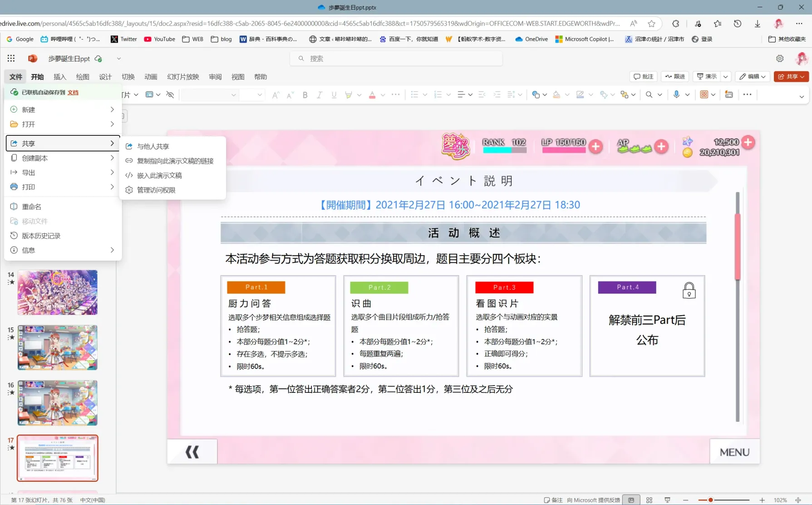Choose 管理访问权限
812x505 pixels.
[x=172, y=190]
